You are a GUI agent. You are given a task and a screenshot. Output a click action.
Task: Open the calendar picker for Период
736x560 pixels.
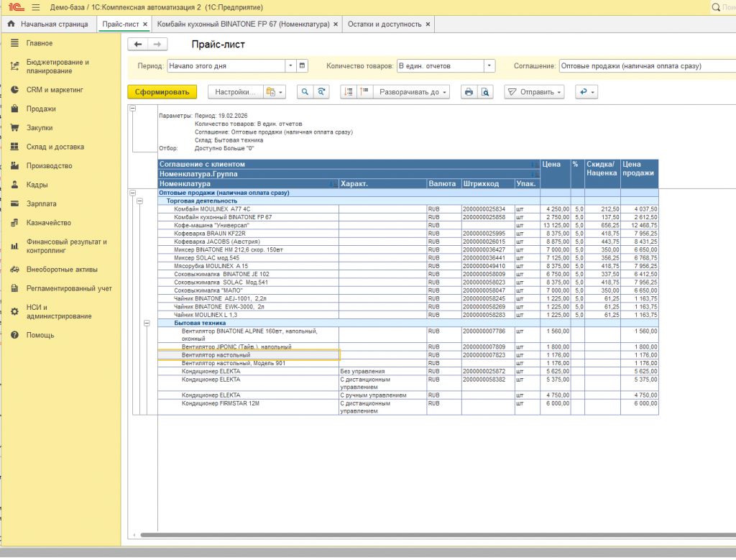click(x=303, y=65)
